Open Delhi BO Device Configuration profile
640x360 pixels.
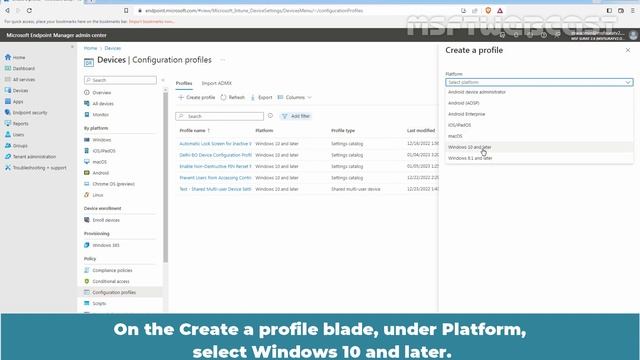pos(216,155)
